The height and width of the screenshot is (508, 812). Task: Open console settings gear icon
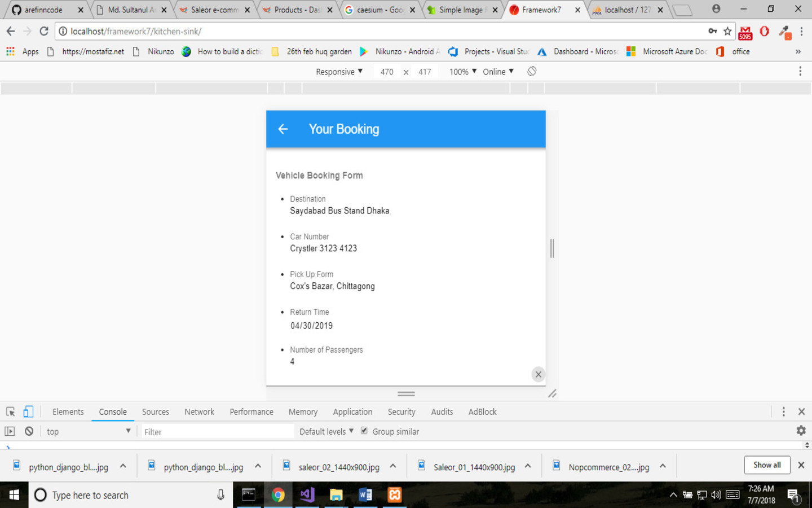click(x=801, y=431)
